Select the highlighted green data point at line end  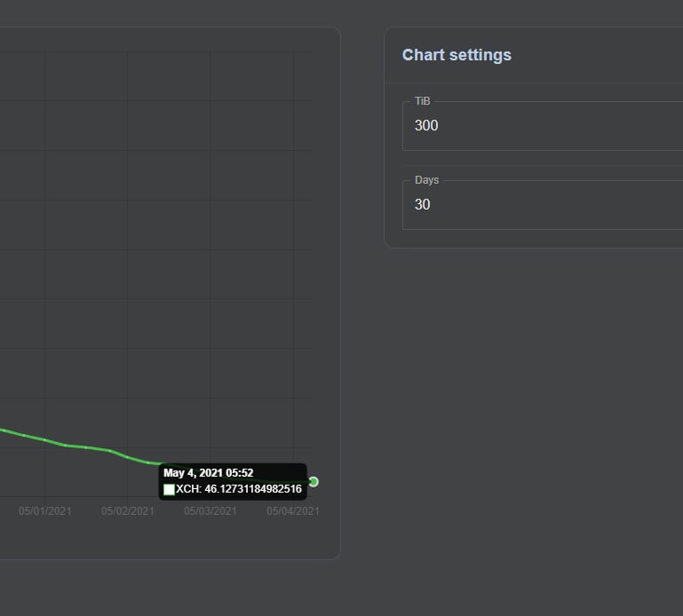tap(314, 481)
